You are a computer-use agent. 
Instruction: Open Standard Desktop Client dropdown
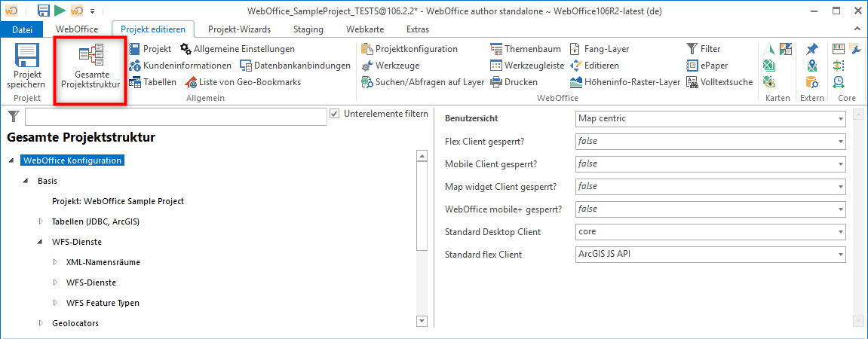click(x=711, y=232)
